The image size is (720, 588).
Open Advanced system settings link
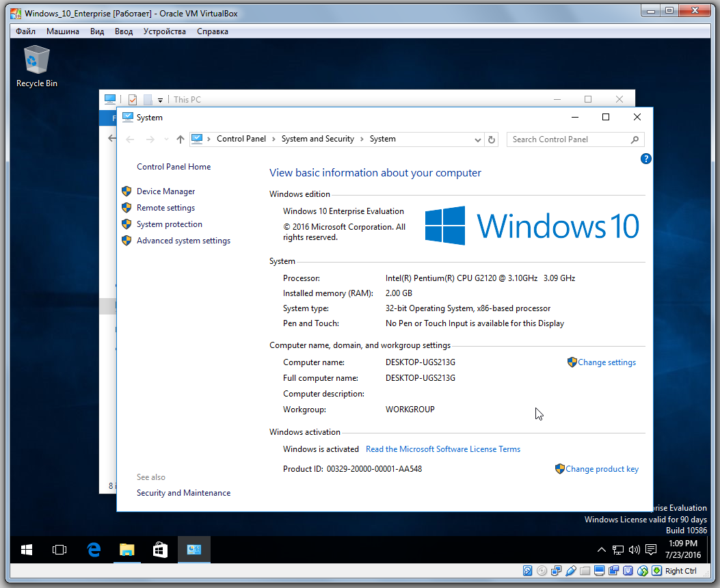pos(184,241)
